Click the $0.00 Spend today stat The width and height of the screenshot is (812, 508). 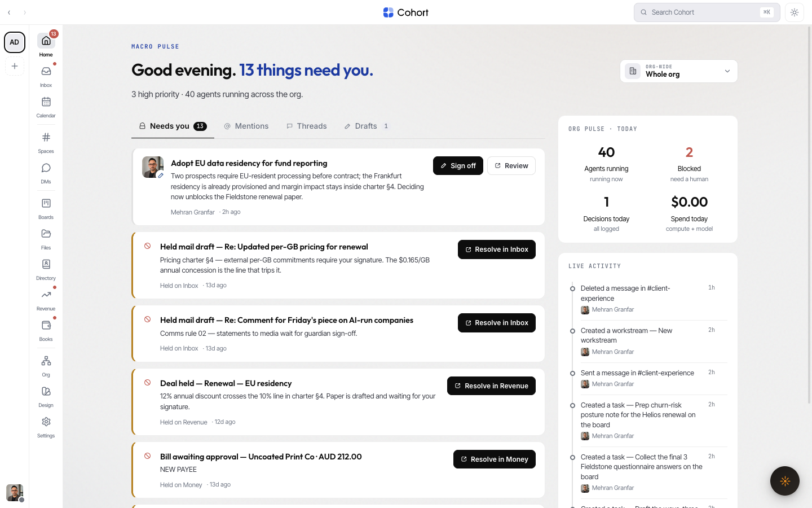[689, 213]
